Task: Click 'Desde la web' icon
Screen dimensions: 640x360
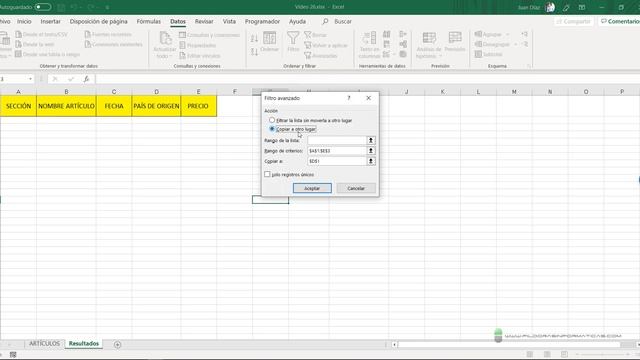Action: pyautogui.click(x=18, y=44)
